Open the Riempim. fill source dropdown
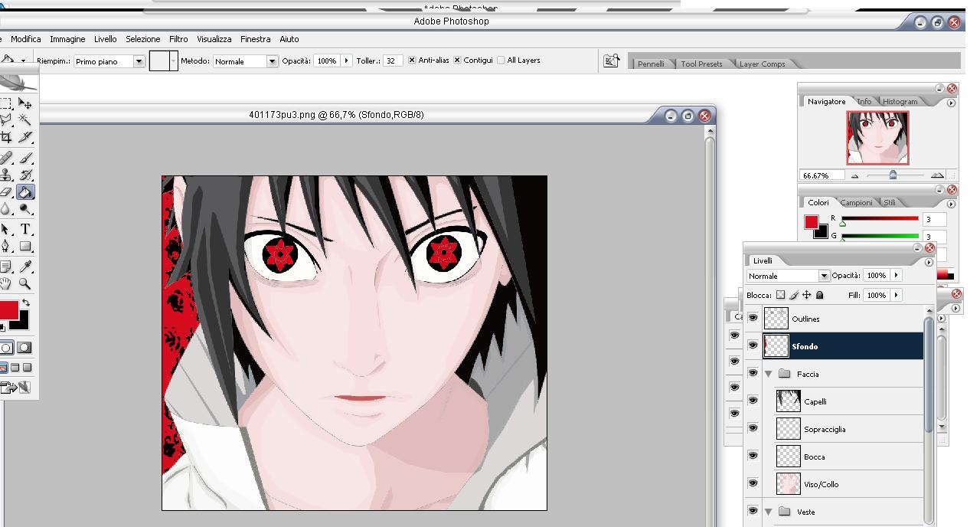This screenshot has height=527, width=980. pos(139,61)
